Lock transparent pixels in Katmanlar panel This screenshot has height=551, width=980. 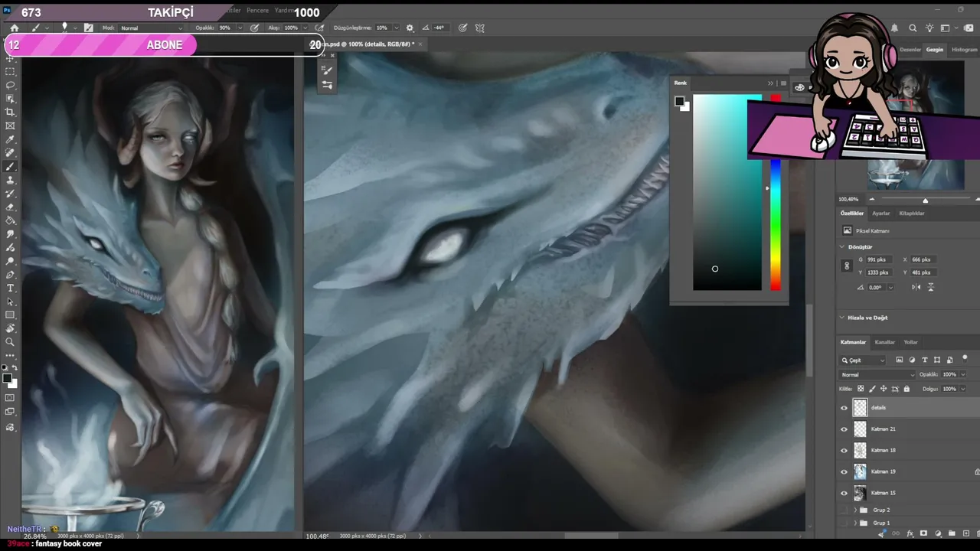861,389
